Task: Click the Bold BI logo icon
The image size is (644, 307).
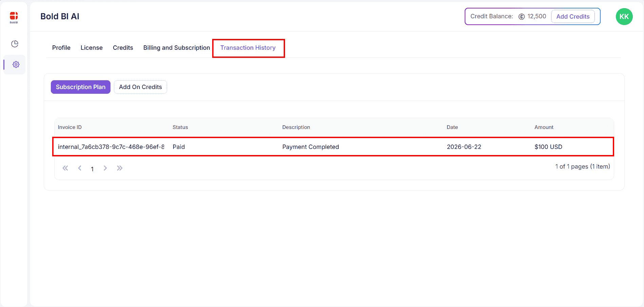Action: 14,17
